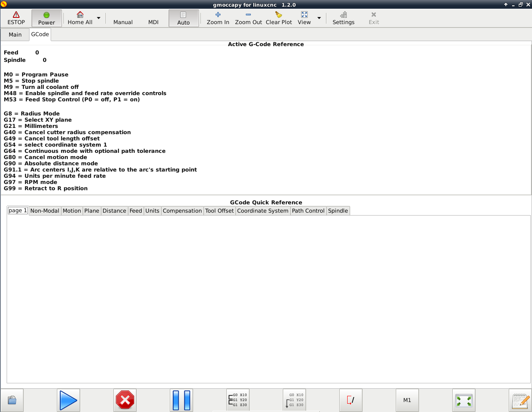Select the GCode tab
Screen dimensions: 532x412
tap(40, 34)
